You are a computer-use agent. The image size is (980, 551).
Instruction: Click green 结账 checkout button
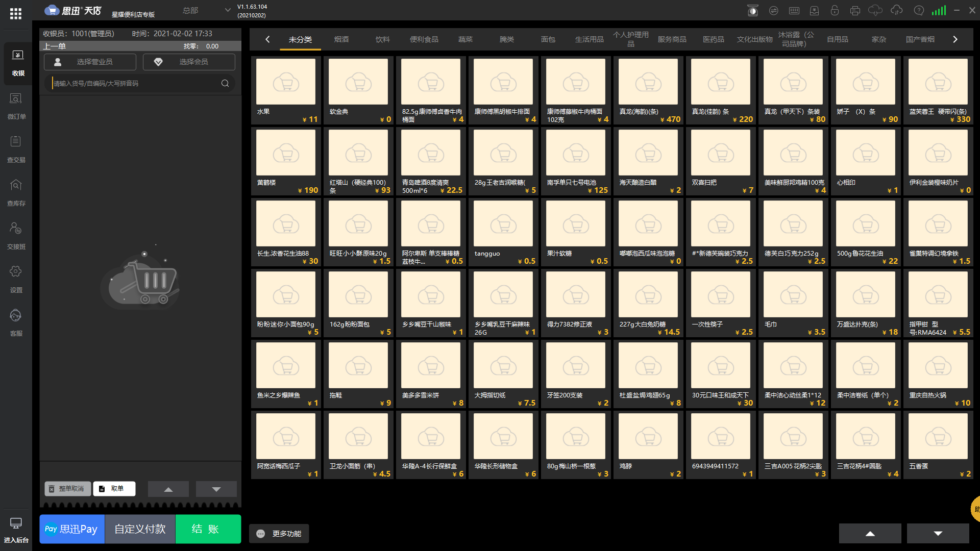coord(208,529)
